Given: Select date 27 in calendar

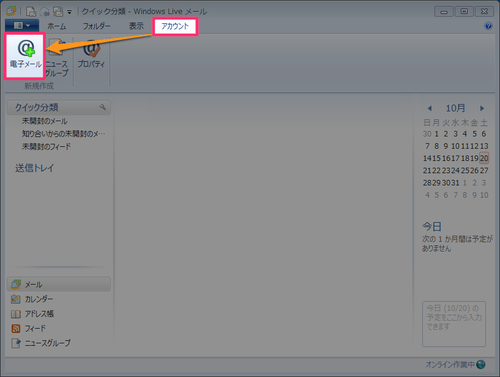Looking at the screenshot, I should click(484, 170).
